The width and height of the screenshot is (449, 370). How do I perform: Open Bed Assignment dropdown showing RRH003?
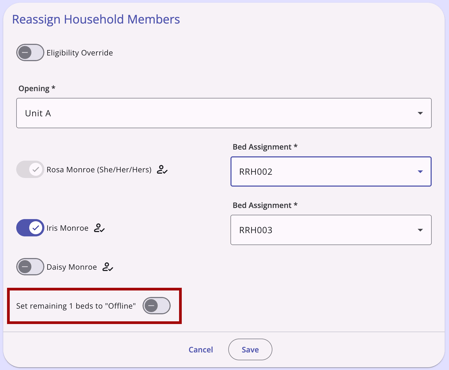[x=331, y=230]
